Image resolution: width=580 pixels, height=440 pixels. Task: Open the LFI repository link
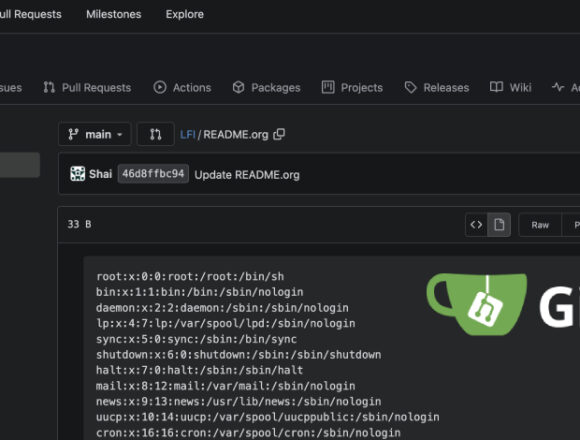(188, 134)
